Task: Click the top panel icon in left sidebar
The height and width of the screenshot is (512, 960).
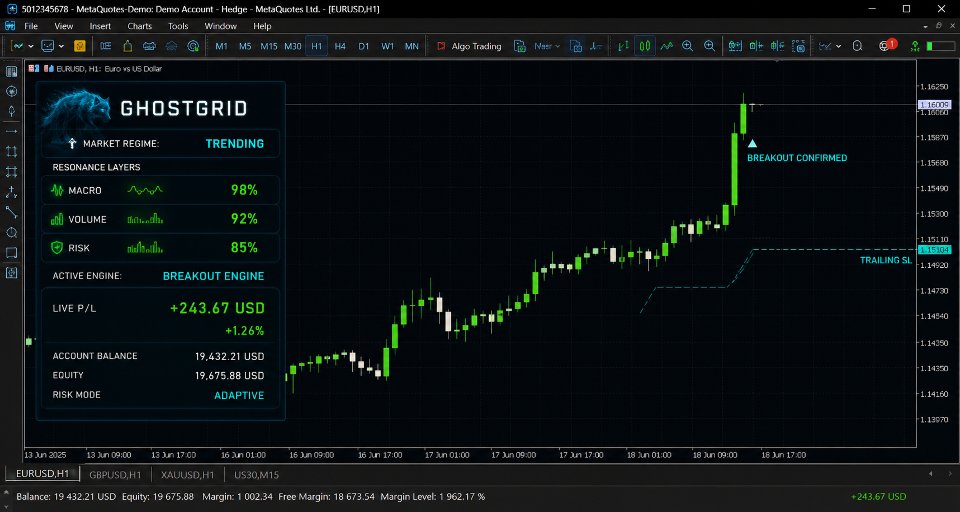Action: point(11,72)
